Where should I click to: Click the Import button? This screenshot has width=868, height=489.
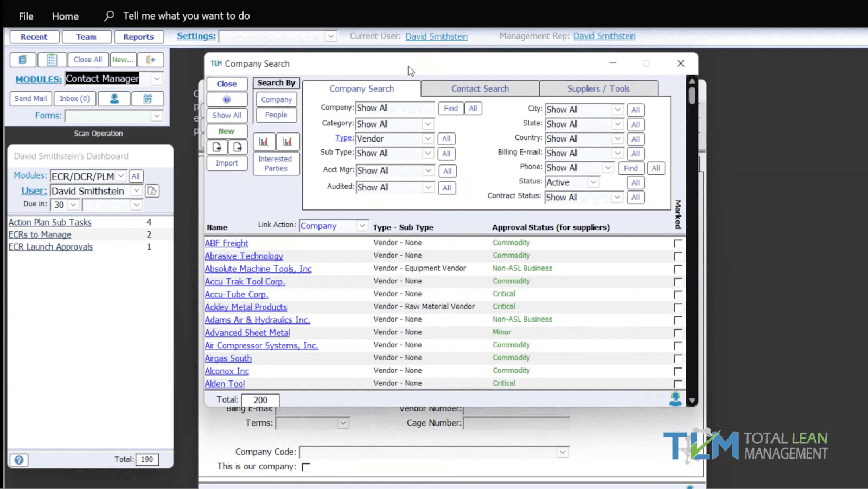click(227, 163)
